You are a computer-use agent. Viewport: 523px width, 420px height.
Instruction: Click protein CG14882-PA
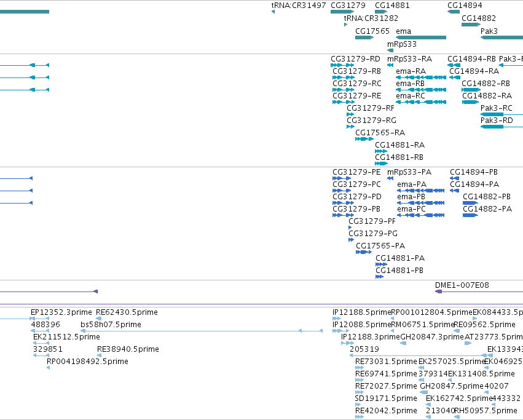pos(487,209)
